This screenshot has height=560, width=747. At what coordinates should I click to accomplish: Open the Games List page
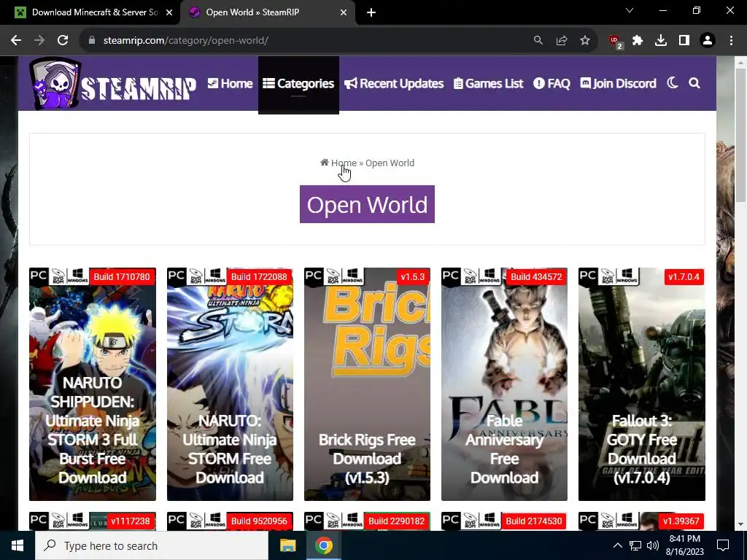pos(488,83)
